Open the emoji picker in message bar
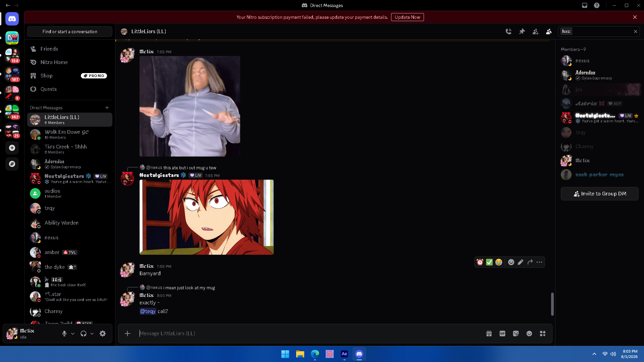This screenshot has height=362, width=644. [x=529, y=334]
